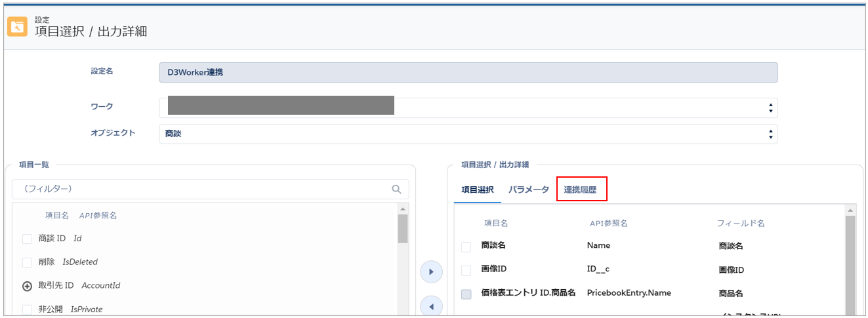The image size is (868, 318).
Task: Click the right selected items scrollbar
Action: tap(850, 262)
